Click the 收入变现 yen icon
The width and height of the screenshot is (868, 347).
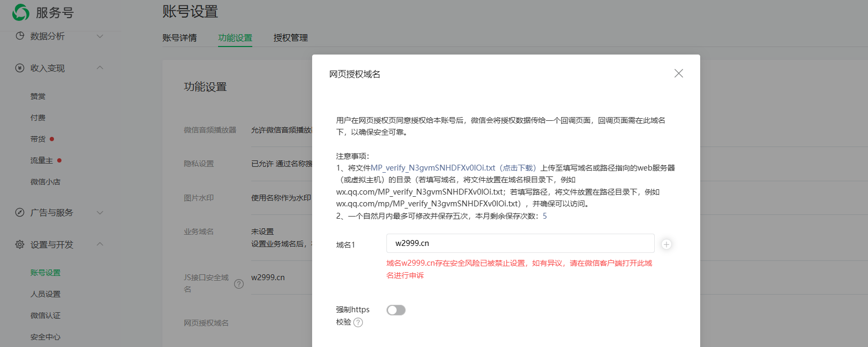point(20,68)
